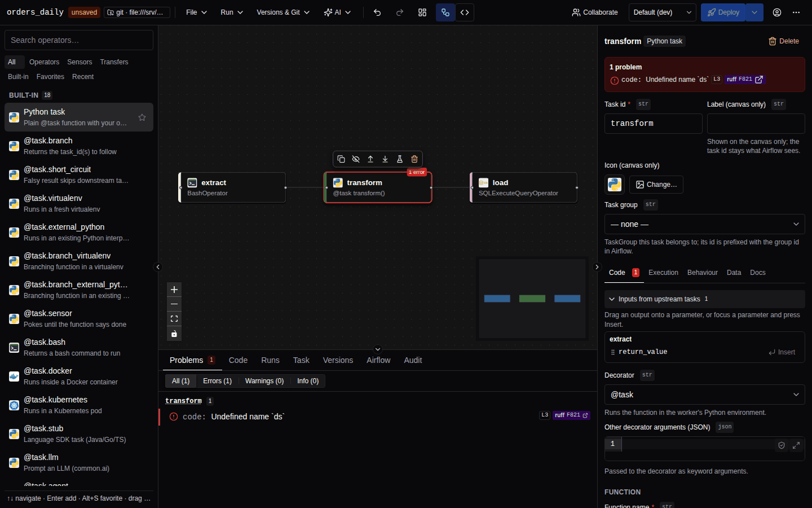Filter problems to Warnings (0)
The width and height of the screenshot is (812, 508).
[264, 381]
